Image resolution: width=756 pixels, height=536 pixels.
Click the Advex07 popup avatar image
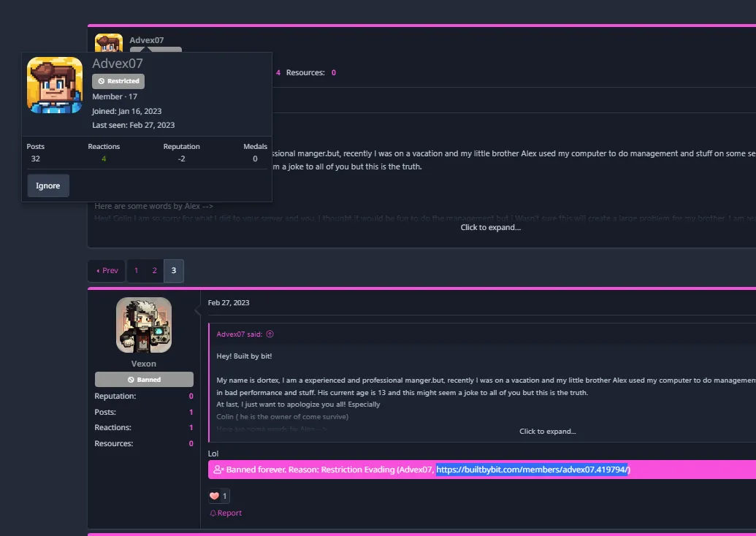pyautogui.click(x=55, y=85)
